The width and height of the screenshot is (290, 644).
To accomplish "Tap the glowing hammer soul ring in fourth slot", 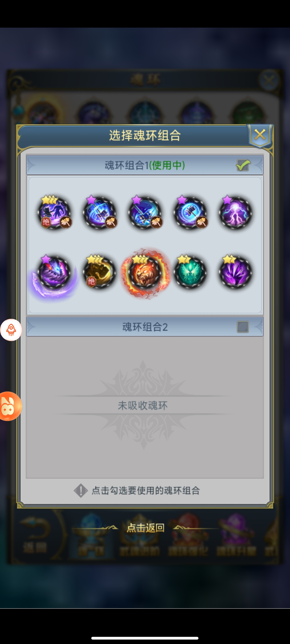I will coord(190,213).
